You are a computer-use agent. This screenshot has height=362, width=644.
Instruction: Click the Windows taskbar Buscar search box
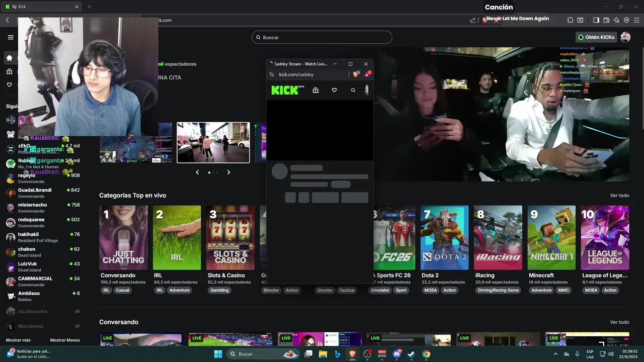(x=263, y=354)
